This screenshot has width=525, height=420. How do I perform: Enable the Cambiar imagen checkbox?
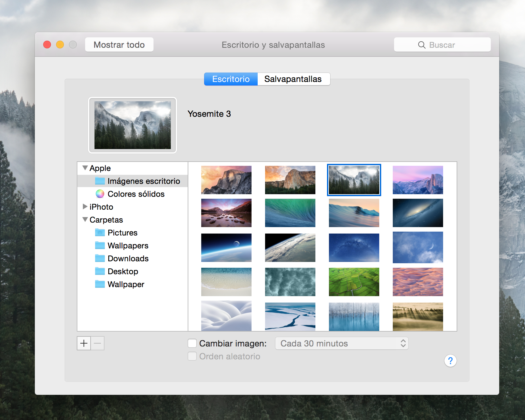pos(192,343)
